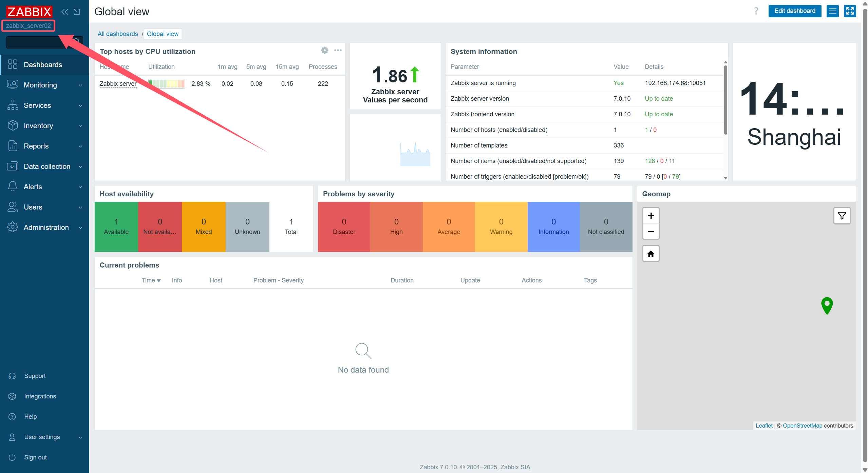This screenshot has height=473, width=868.
Task: Open the All dashboards breadcrumb link
Action: coord(118,34)
